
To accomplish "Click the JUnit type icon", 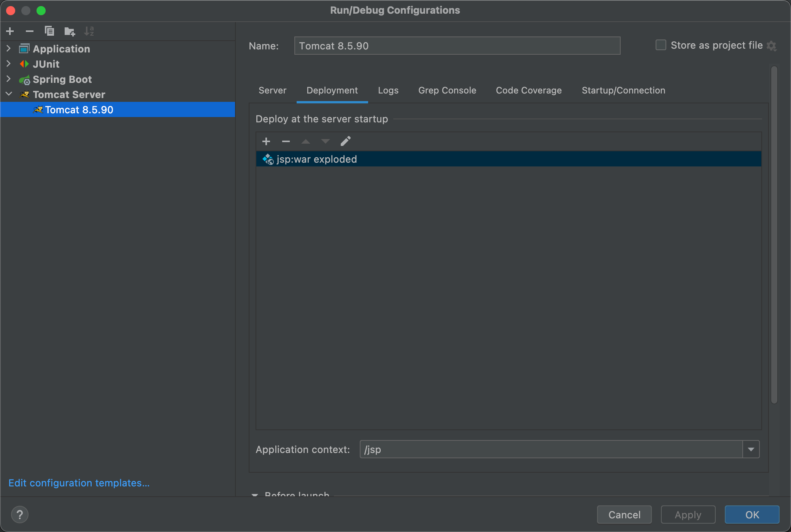I will pos(24,64).
